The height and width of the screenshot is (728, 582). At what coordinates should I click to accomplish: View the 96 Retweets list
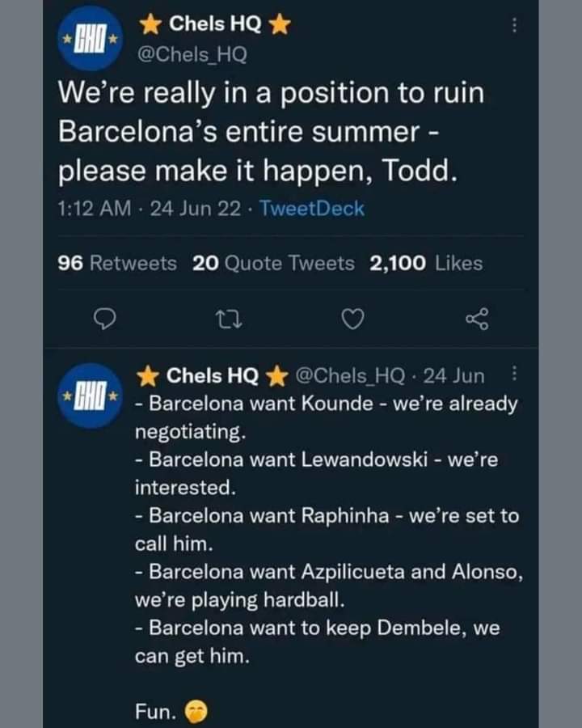tap(118, 263)
